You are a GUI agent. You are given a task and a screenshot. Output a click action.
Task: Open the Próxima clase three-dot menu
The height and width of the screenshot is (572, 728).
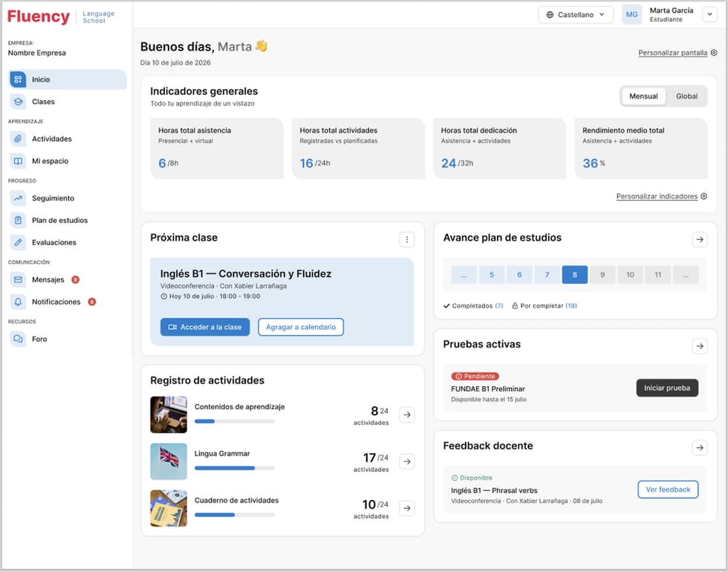click(407, 239)
